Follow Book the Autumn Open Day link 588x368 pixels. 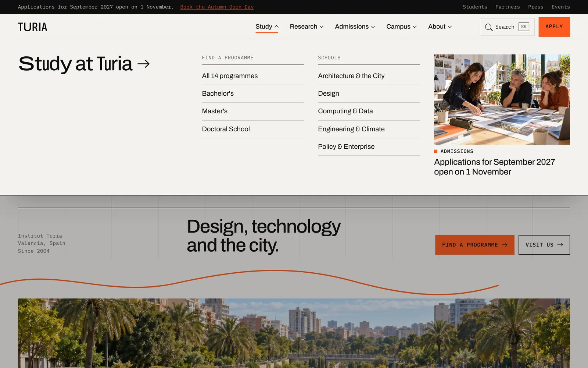click(217, 7)
